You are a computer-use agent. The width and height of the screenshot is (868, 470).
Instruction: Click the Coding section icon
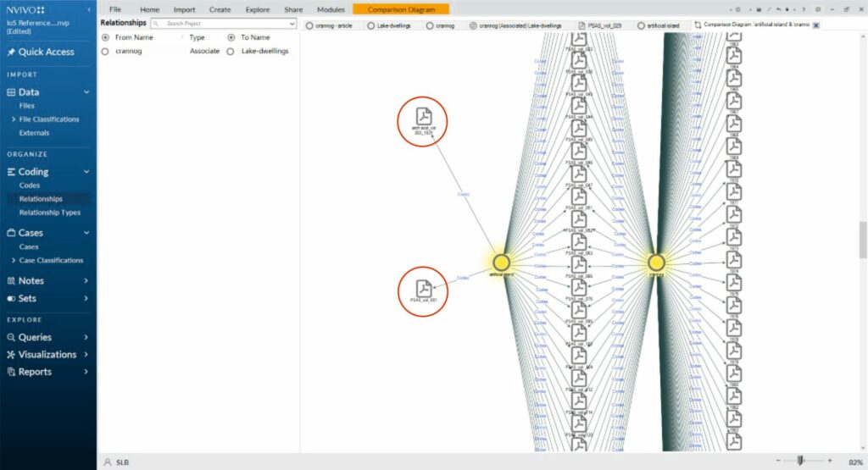(10, 172)
